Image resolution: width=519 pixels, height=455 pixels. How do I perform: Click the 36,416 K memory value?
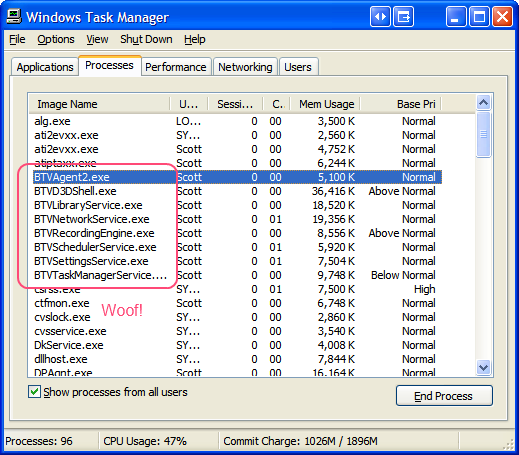[x=333, y=191]
